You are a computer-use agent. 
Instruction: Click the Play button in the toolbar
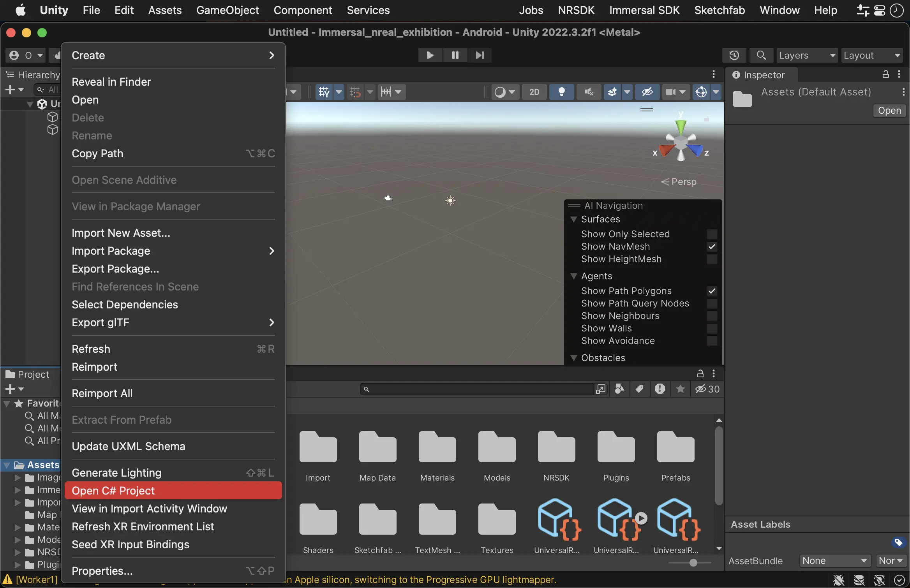point(430,55)
